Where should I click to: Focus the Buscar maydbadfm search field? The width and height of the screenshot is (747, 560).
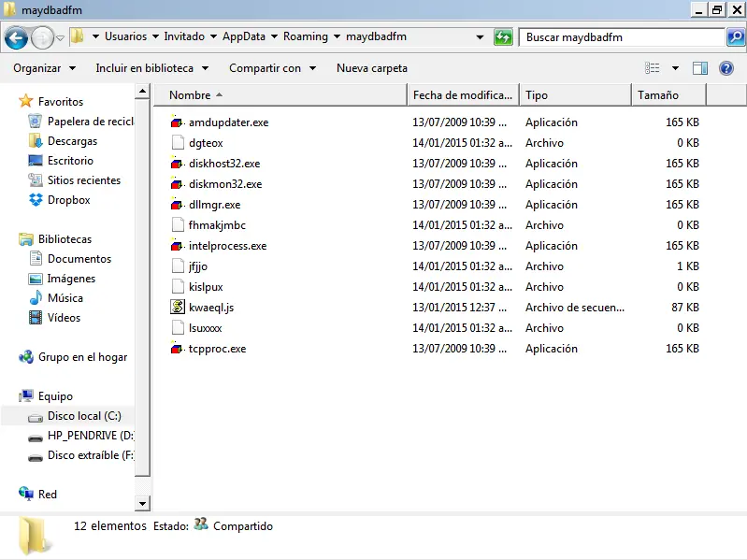[x=622, y=37]
